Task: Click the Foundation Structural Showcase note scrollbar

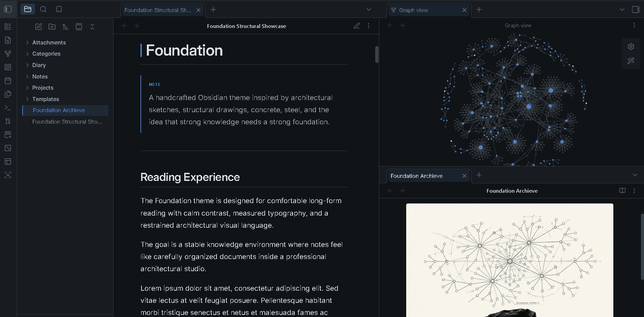Action: (377, 54)
